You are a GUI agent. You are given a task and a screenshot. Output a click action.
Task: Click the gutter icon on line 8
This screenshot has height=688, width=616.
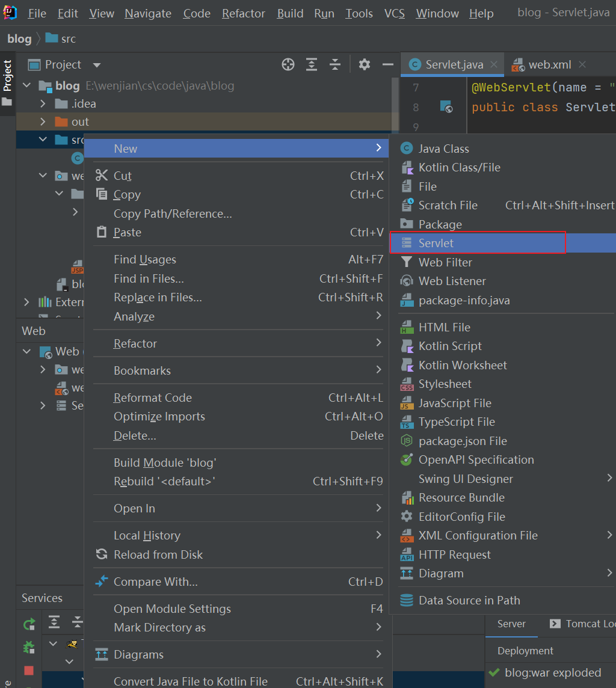[x=446, y=106]
